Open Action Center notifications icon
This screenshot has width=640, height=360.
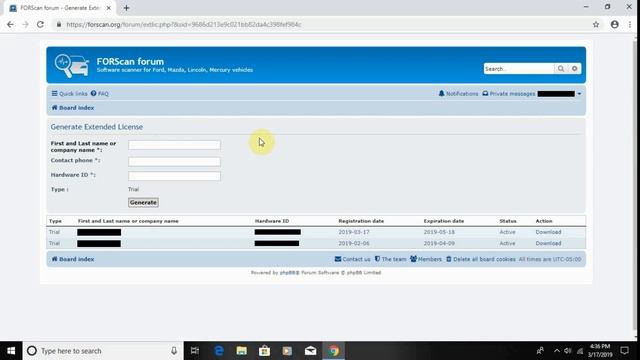(624, 351)
